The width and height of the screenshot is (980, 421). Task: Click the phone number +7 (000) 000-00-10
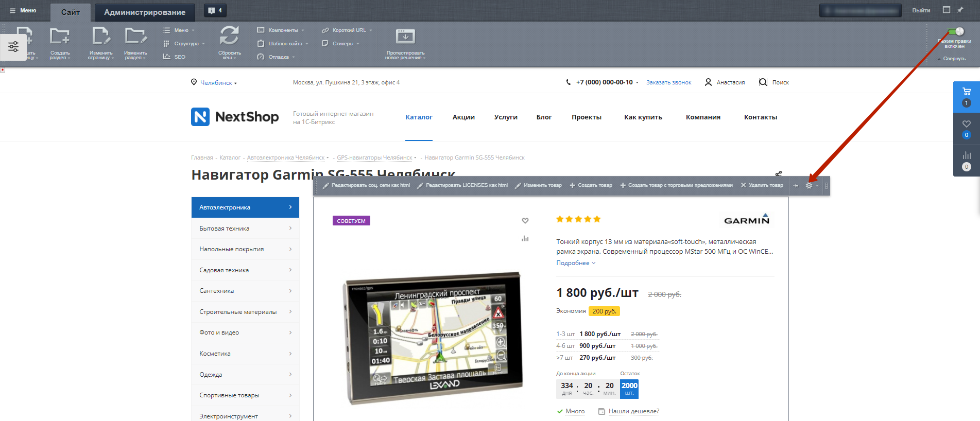tap(604, 82)
